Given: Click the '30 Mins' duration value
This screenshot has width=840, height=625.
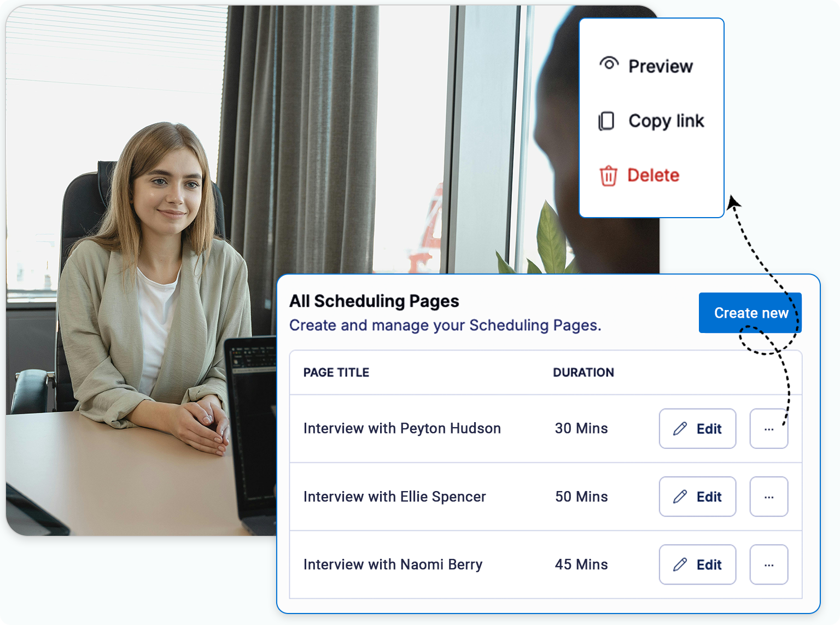Looking at the screenshot, I should [x=581, y=428].
